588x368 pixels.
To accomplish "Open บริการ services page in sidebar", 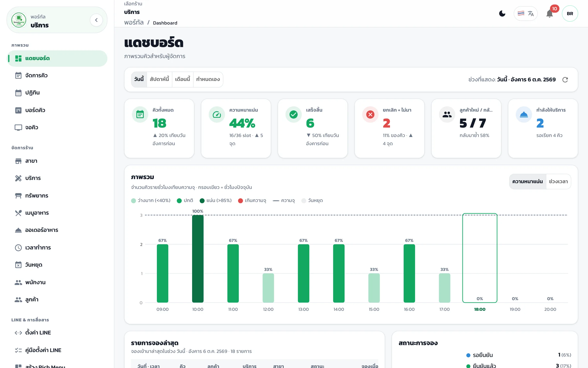I will [x=57, y=178].
